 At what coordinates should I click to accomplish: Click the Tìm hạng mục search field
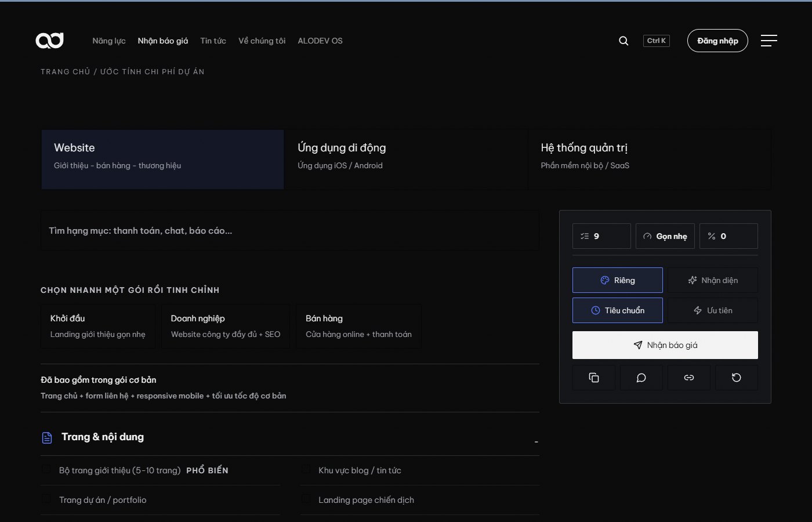tap(290, 230)
